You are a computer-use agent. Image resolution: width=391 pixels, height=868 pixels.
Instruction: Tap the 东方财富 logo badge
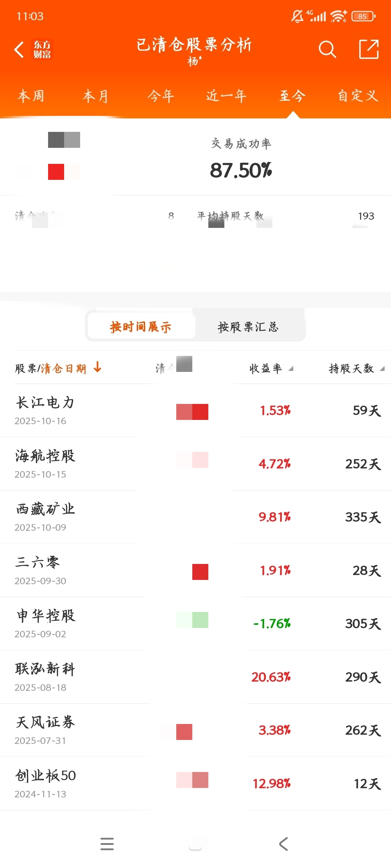(42, 50)
